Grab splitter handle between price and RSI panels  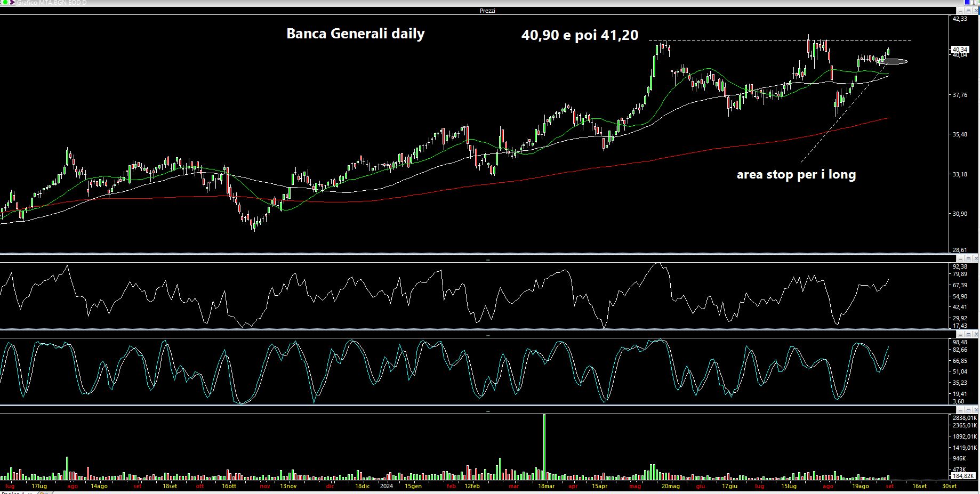[x=488, y=260]
